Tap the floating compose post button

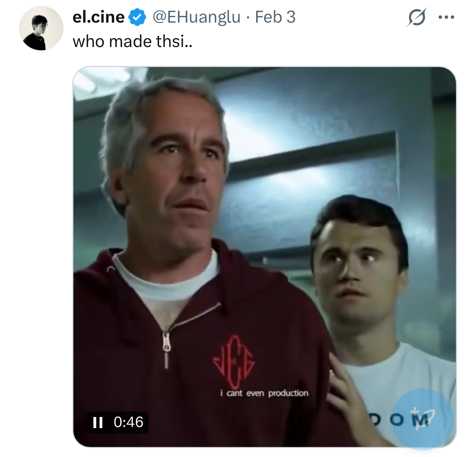(x=423, y=419)
